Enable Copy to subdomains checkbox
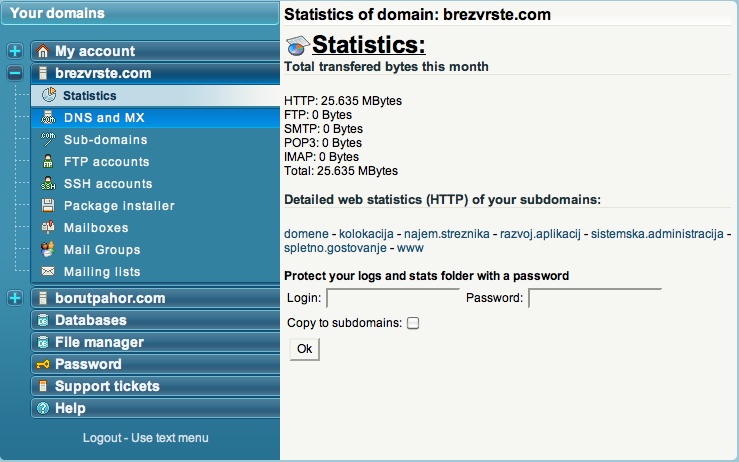The image size is (739, 462). coord(413,323)
